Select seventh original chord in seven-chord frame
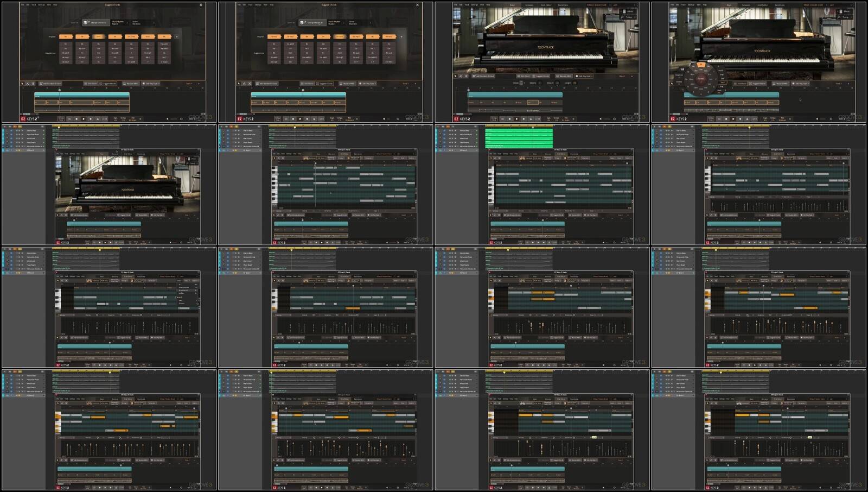The height and width of the screenshot is (492, 868). point(164,36)
